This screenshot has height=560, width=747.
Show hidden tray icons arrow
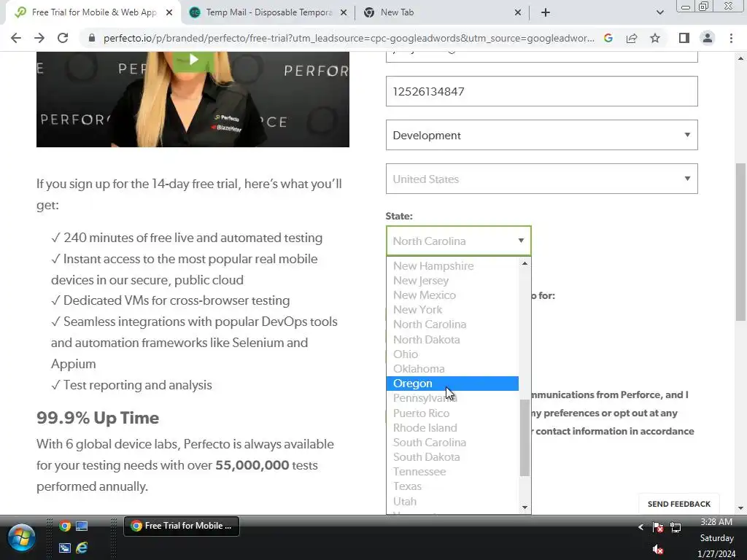(x=640, y=527)
